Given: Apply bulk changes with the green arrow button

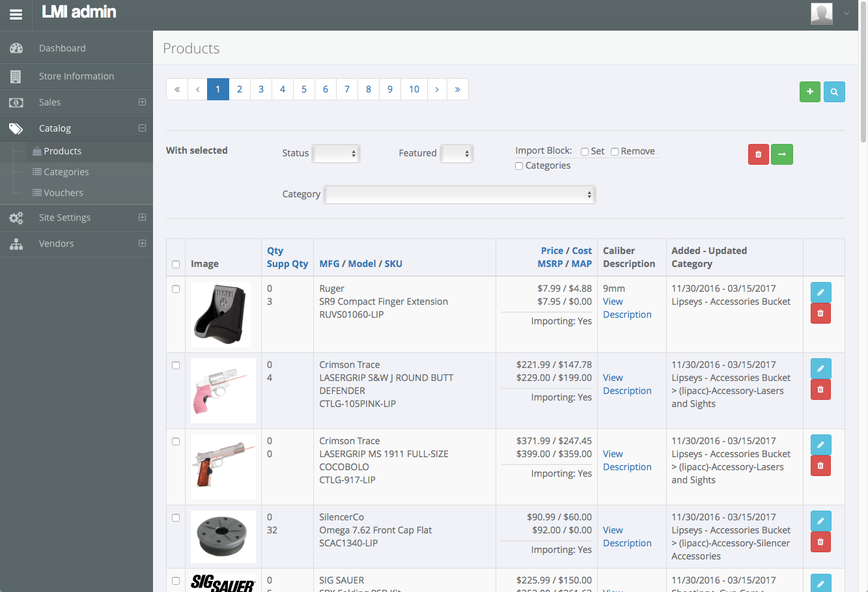Looking at the screenshot, I should point(782,154).
